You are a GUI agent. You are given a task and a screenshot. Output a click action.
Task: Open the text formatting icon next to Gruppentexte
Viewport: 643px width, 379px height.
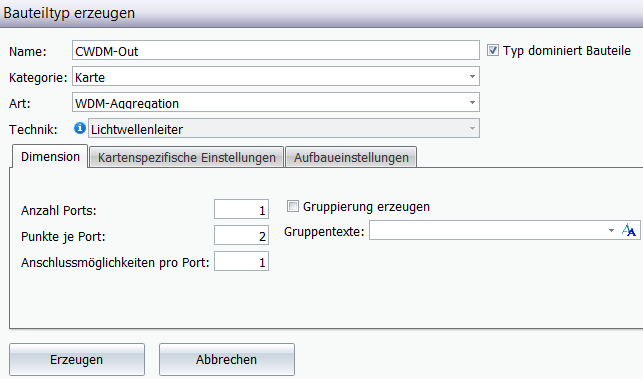(629, 231)
